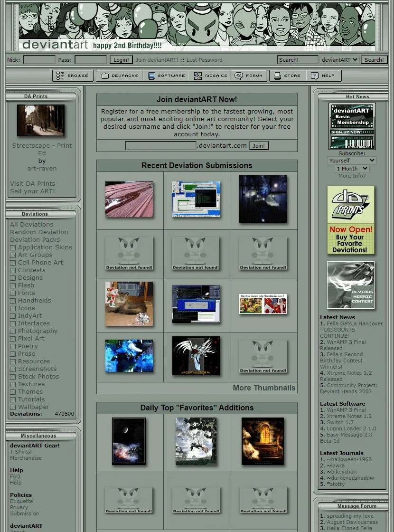Open the glowing doorway favorites thumbnail

tap(263, 441)
